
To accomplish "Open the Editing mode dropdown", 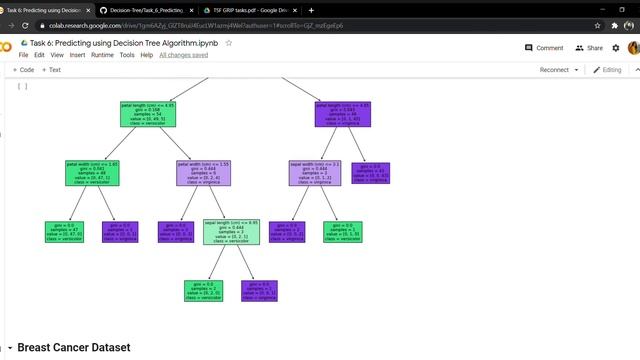I will pos(607,70).
